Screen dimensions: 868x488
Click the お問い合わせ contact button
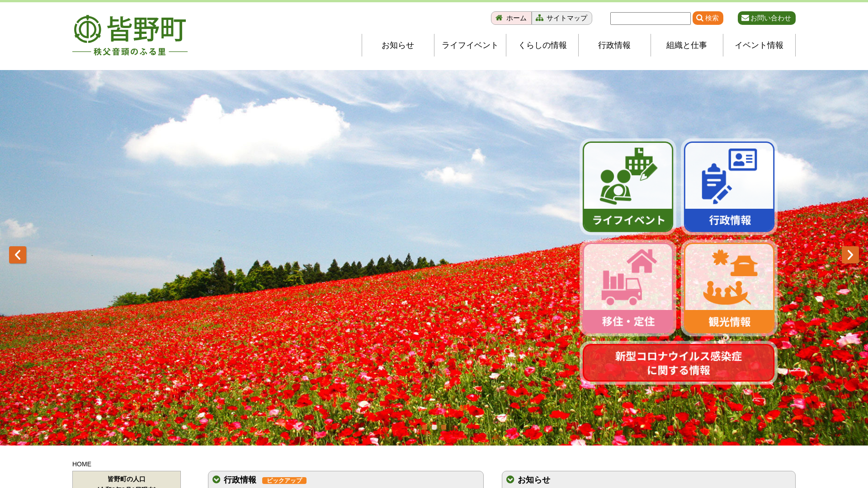[x=766, y=18]
